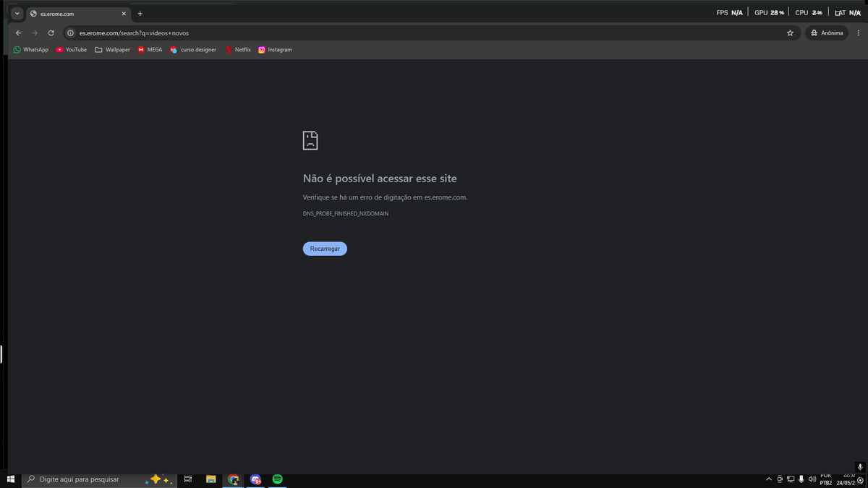
Task: Open Task View on the taskbar
Action: point(187,479)
